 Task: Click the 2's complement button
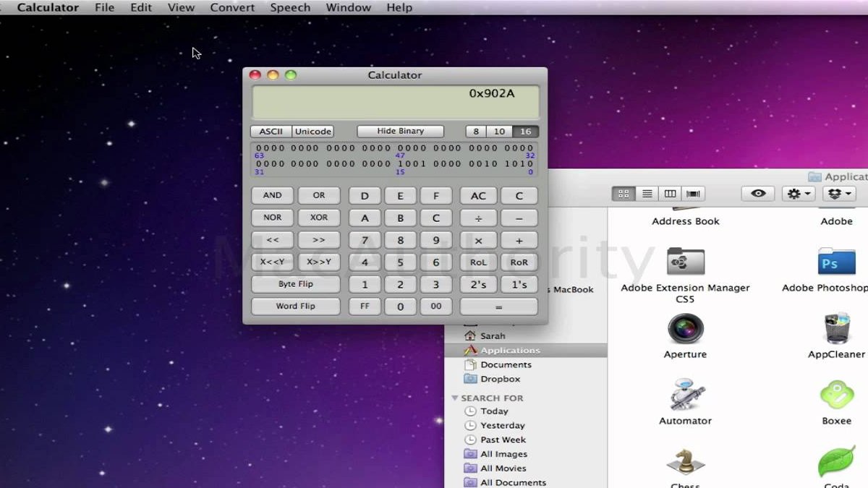tap(478, 285)
